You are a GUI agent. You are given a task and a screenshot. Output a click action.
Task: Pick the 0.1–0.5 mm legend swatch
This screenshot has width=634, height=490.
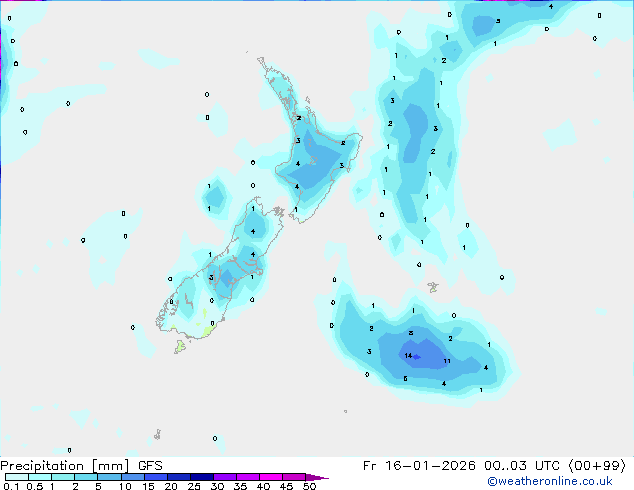[x=17, y=477]
